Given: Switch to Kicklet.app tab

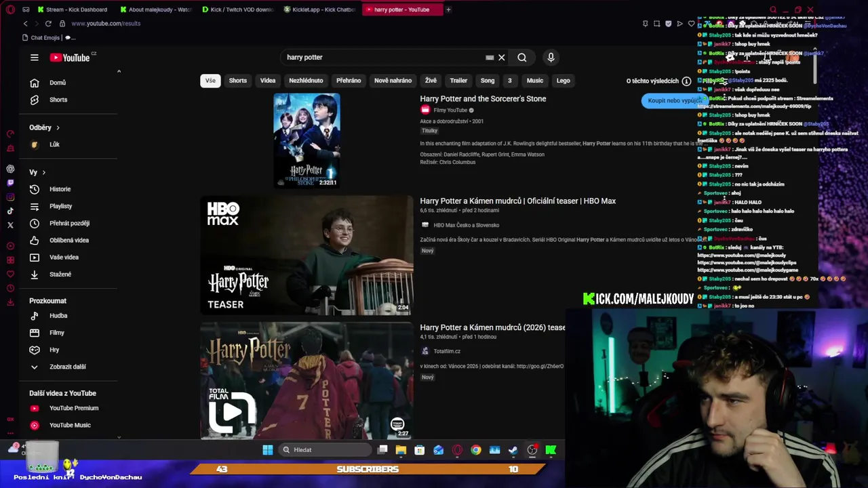Looking at the screenshot, I should (319, 9).
